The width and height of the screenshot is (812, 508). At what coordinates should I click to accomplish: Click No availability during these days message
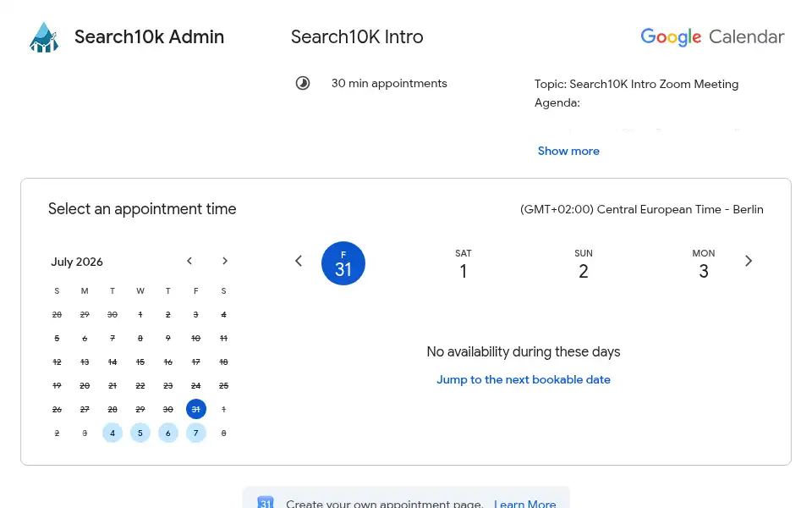(524, 351)
